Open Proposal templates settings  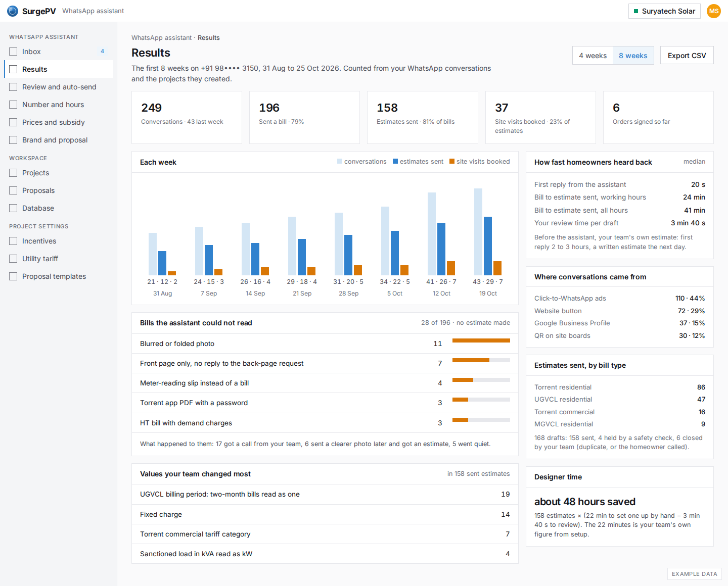click(58, 276)
